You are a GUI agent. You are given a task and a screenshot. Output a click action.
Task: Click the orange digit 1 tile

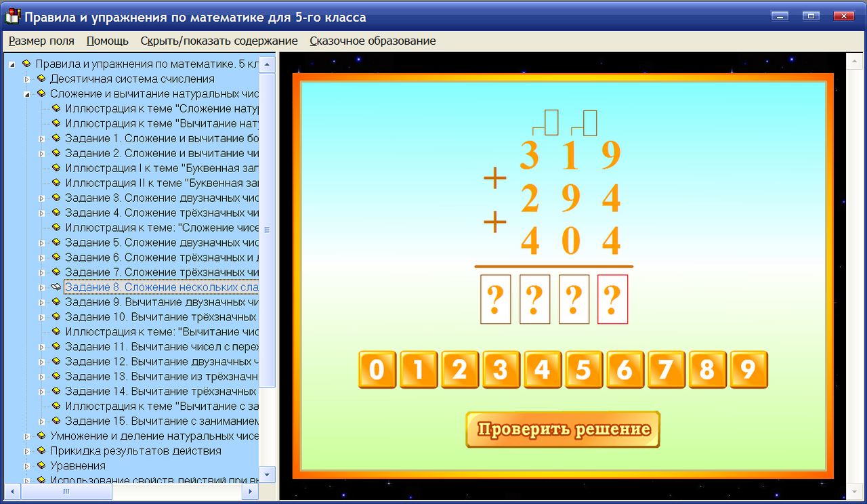coord(419,370)
